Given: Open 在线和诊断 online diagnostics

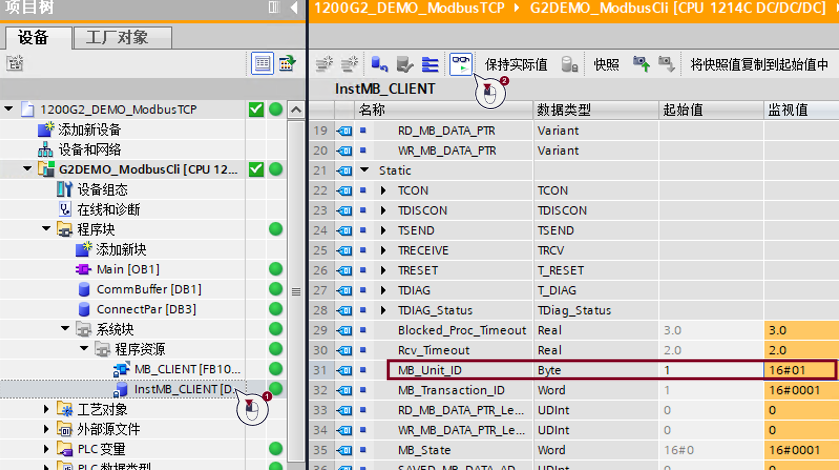Looking at the screenshot, I should pyautogui.click(x=108, y=209).
